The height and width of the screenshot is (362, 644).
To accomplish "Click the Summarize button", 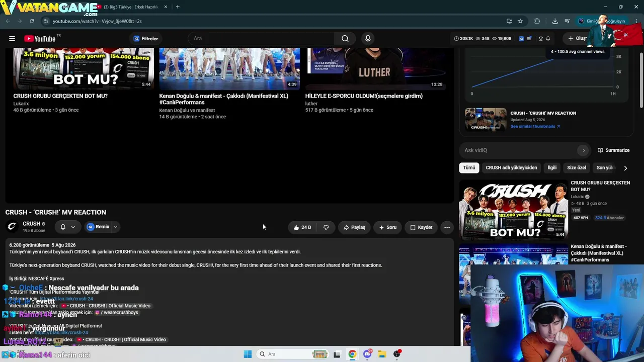I will [613, 150].
